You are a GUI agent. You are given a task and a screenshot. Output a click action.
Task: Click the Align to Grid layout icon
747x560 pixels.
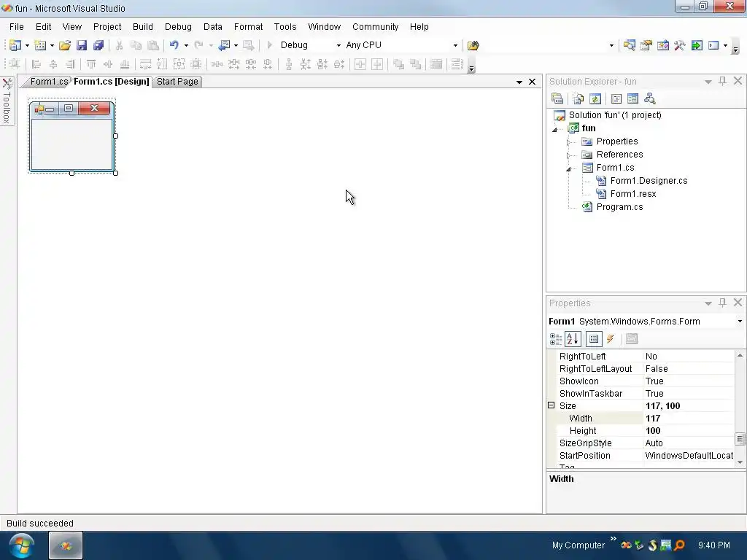click(x=15, y=64)
